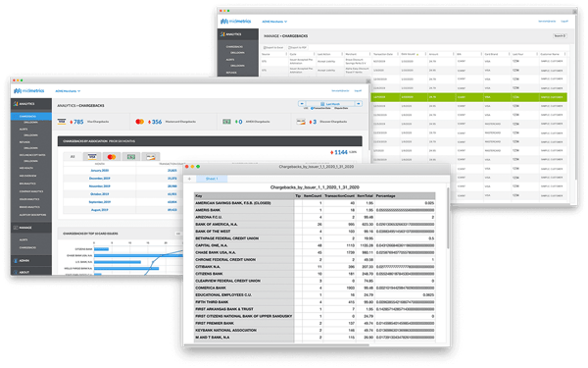Switch to the Discover icon tab
The height and width of the screenshot is (368, 588).
(151, 157)
